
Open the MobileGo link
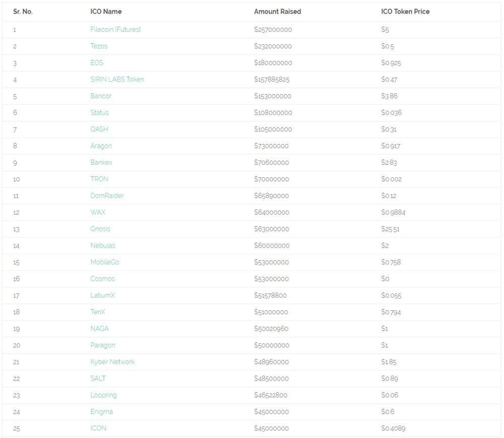pos(105,262)
